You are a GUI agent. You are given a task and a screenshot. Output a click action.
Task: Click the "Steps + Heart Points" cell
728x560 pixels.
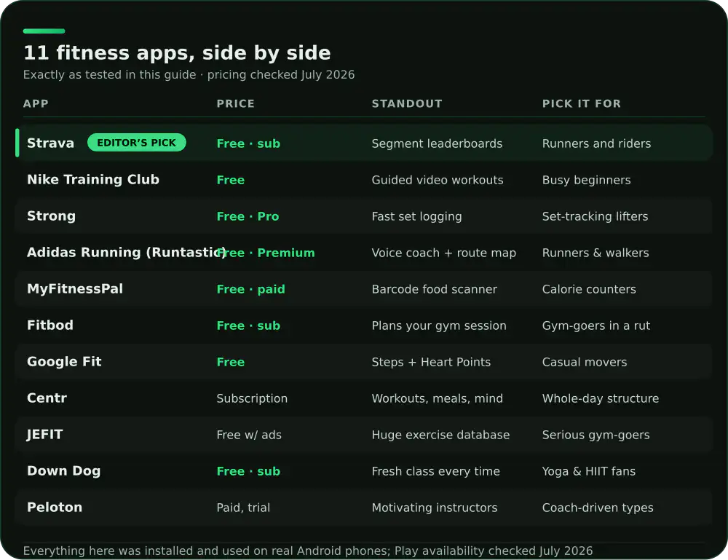click(x=431, y=362)
